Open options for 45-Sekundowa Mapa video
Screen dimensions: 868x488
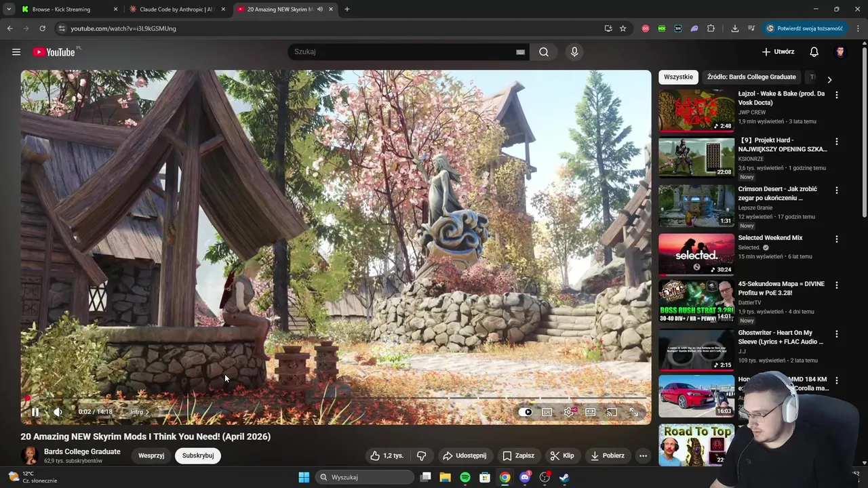tap(836, 285)
